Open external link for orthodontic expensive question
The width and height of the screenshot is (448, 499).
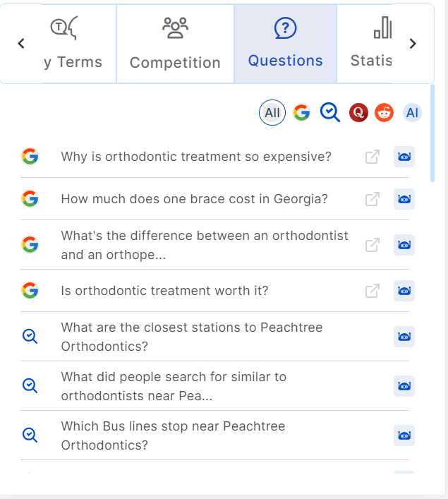[373, 157]
